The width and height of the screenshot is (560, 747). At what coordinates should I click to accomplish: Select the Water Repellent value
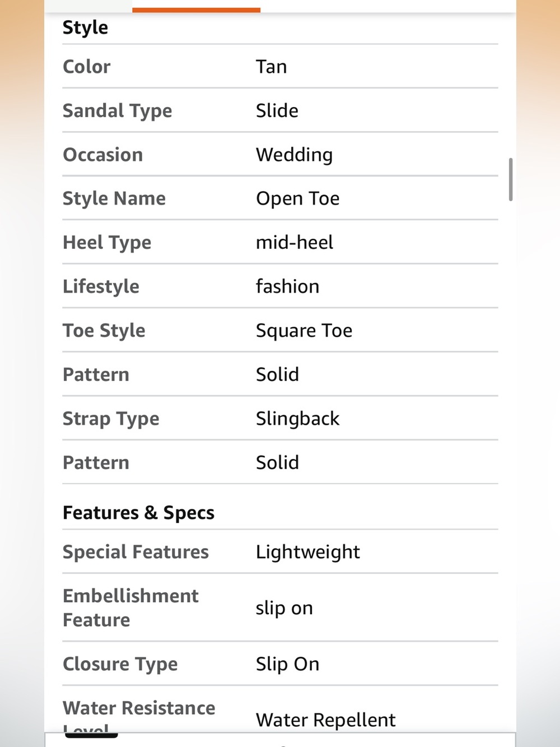pyautogui.click(x=325, y=720)
